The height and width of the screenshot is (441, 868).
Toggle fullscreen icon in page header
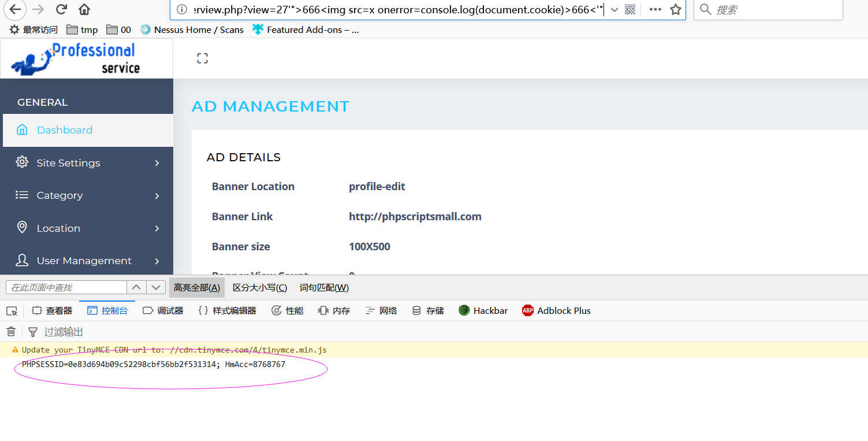(x=202, y=58)
